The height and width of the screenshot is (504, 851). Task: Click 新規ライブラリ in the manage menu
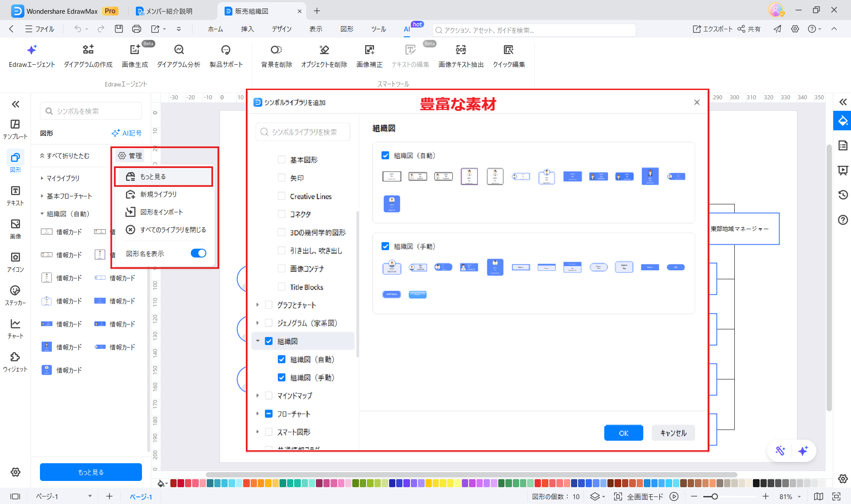[158, 194]
